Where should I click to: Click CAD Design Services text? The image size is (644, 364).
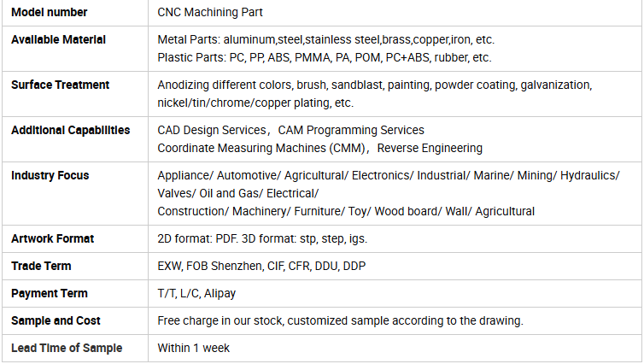(x=212, y=130)
